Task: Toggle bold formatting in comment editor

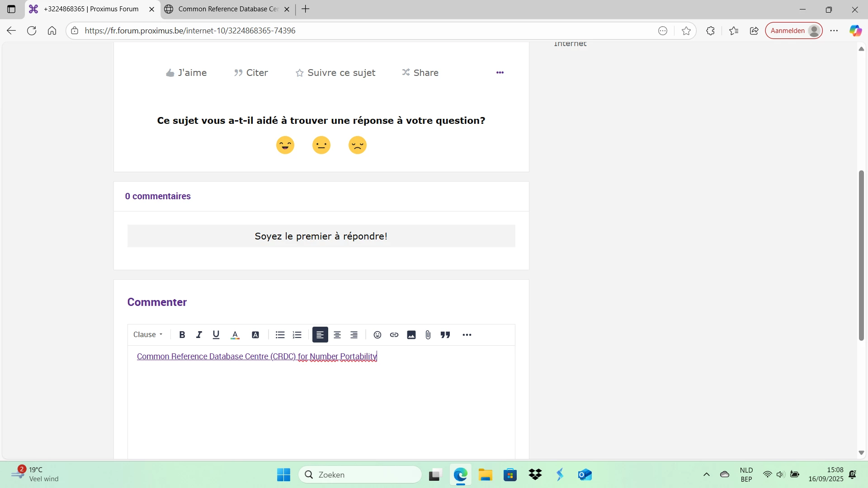Action: 182,335
